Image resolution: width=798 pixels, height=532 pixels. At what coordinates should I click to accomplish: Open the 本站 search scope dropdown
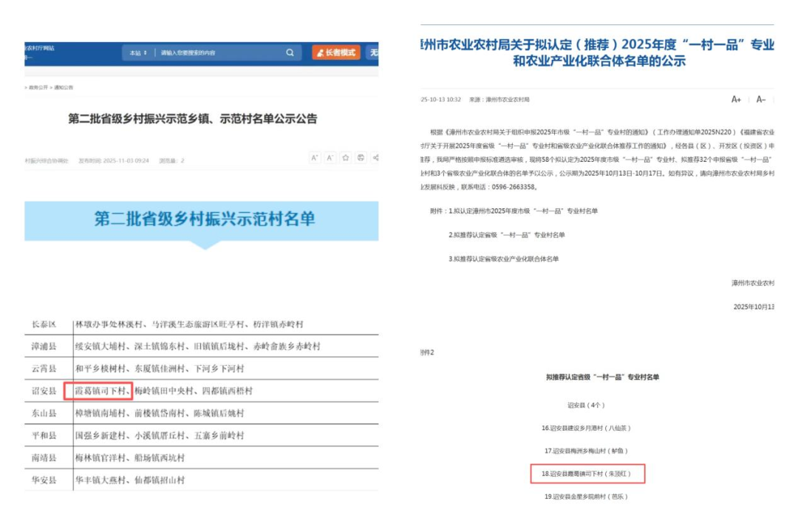pyautogui.click(x=138, y=53)
